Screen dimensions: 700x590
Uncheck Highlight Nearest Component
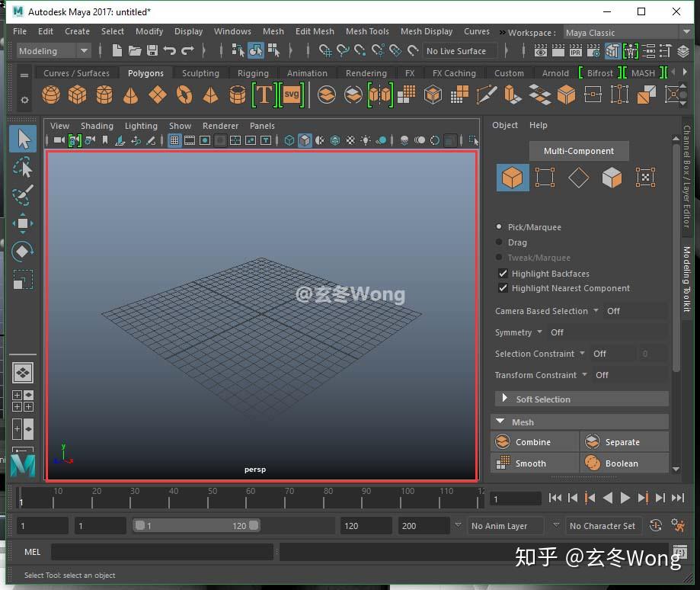tap(503, 288)
